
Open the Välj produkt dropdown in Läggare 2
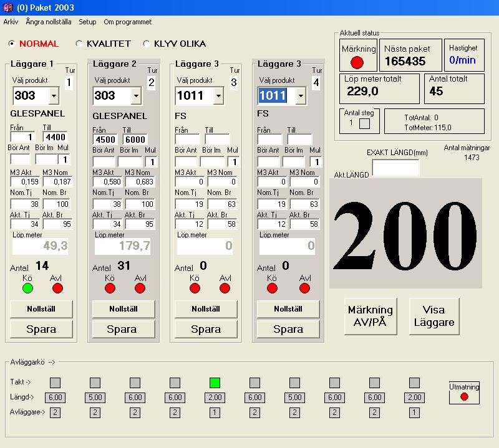click(136, 95)
